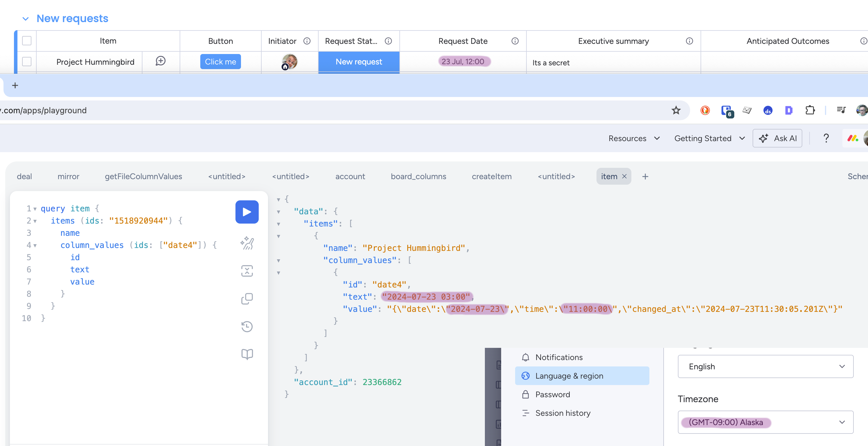
Task: Open browser extensions puzzle icon
Action: point(810,110)
